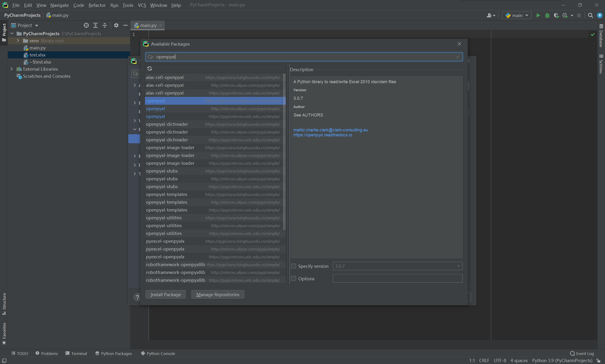Image resolution: width=605 pixels, height=364 pixels.
Task: Collapse the PyCharmProjects root folder
Action: point(12,34)
